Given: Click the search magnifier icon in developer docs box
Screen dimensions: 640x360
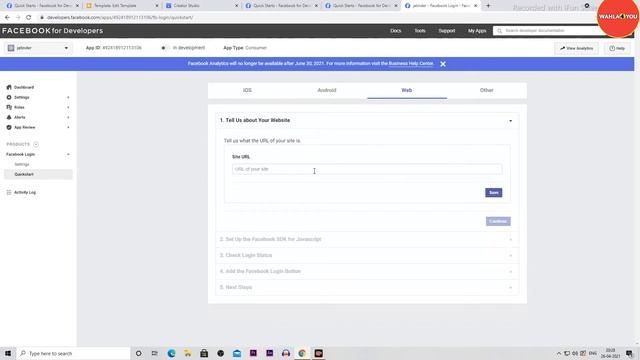Looking at the screenshot, I should (500, 31).
